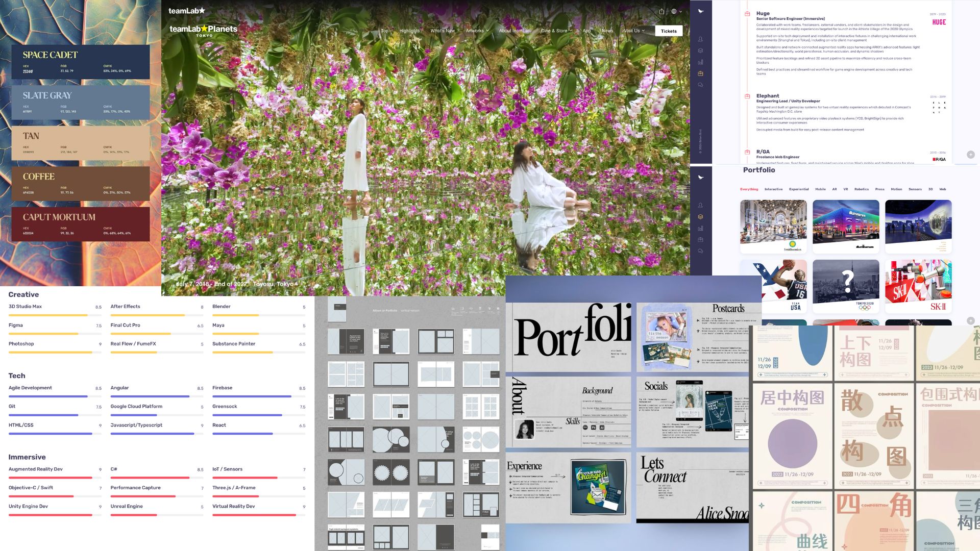Open the News link in teamLab nav
Image resolution: width=980 pixels, height=551 pixels.
click(607, 31)
